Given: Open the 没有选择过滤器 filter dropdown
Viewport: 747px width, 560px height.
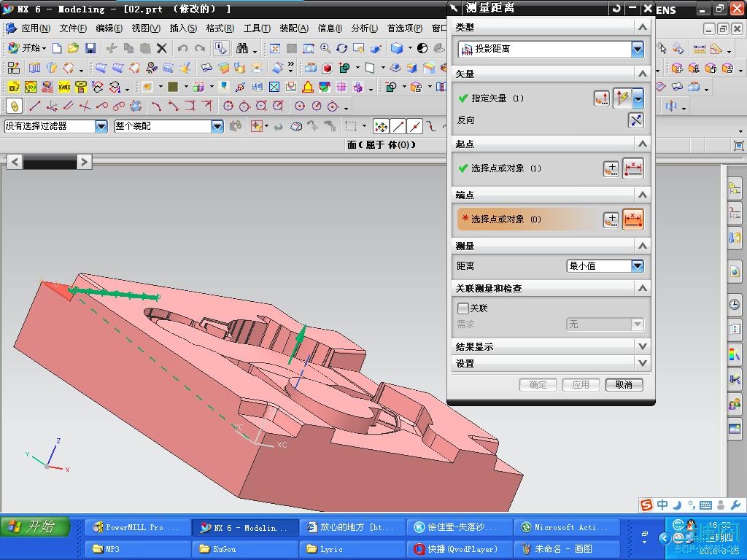Looking at the screenshot, I should (x=101, y=126).
